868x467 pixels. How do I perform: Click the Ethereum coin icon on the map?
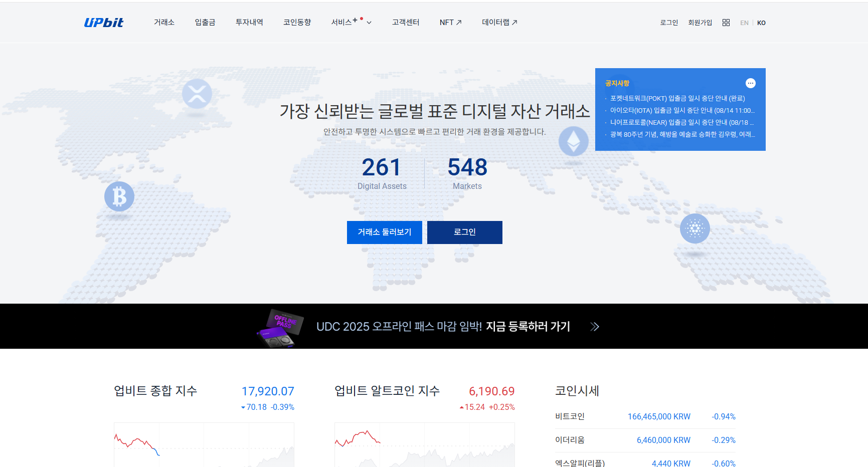click(574, 141)
